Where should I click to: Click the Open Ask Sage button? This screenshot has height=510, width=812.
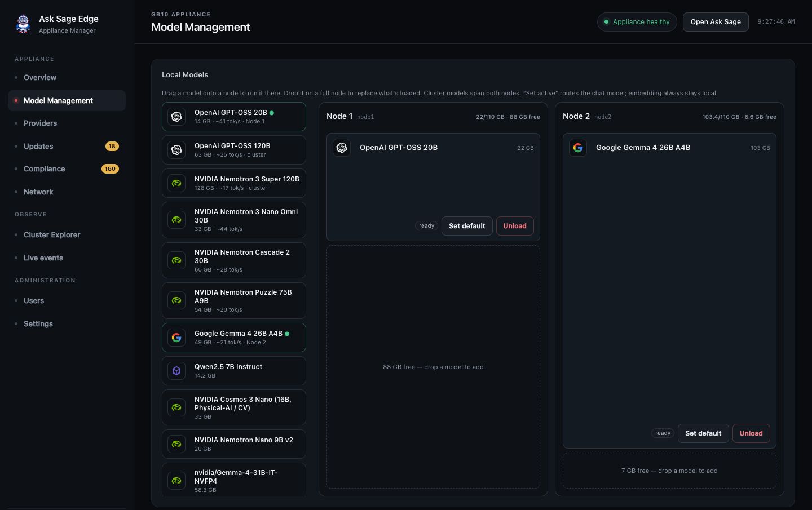[x=716, y=22]
